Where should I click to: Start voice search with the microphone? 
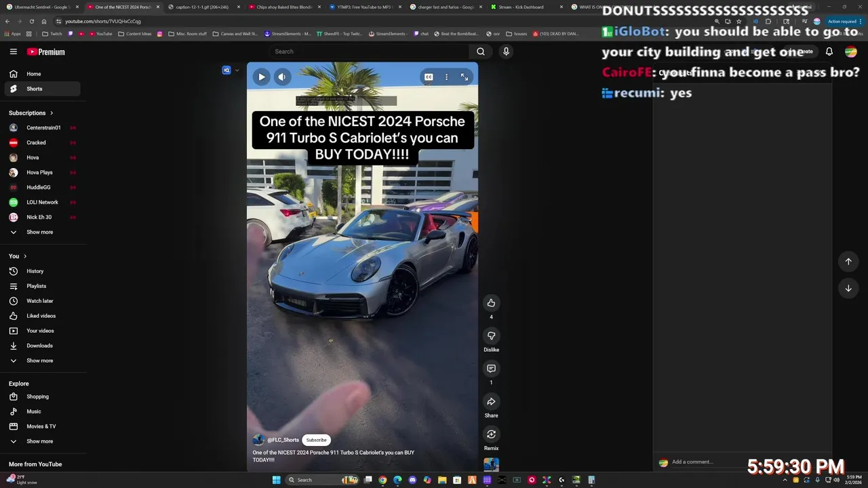point(506,52)
